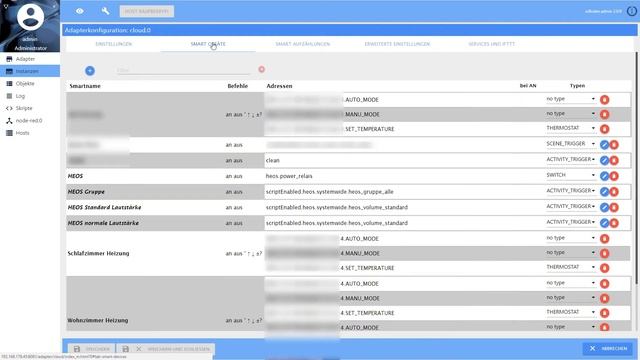Image resolution: width=640 pixels, height=360 pixels.
Task: Open THERMOSTAT dropdown for Wohnzimmer 4.SET_TEMPERATURE
Action: [571, 312]
